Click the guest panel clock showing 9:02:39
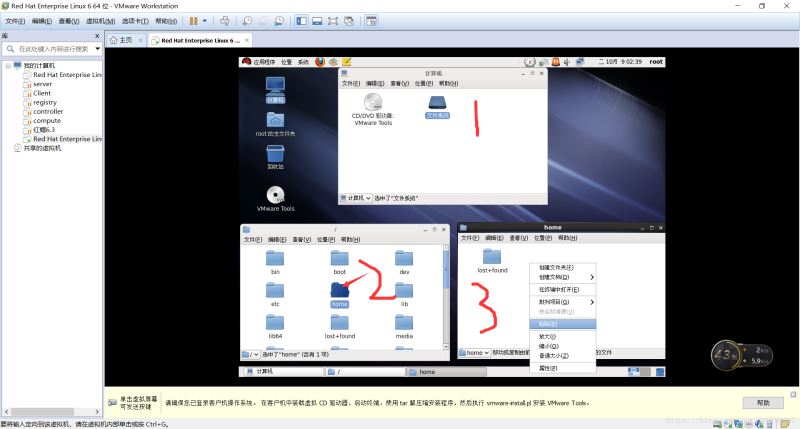Viewport: 800px width, 429px height. click(620, 62)
